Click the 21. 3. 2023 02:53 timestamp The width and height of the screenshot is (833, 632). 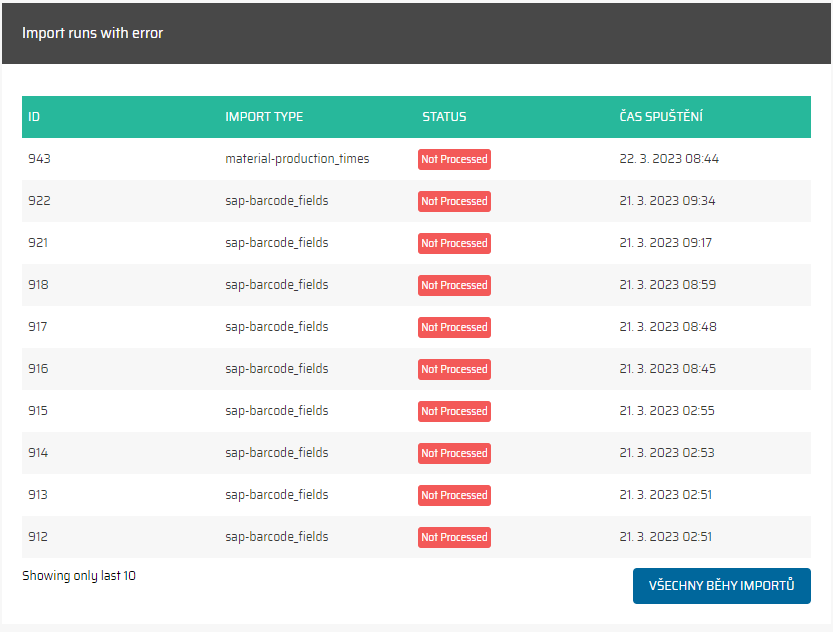(x=667, y=453)
